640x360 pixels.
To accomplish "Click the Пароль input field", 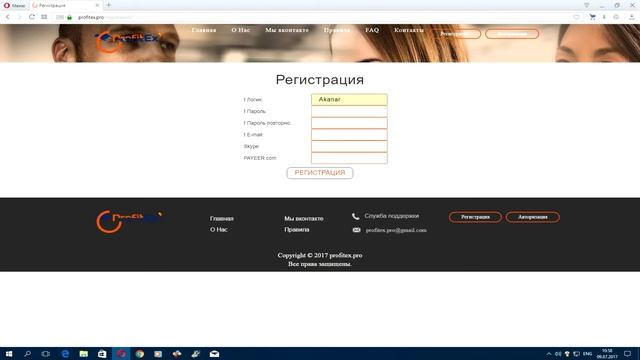I will coord(349,111).
